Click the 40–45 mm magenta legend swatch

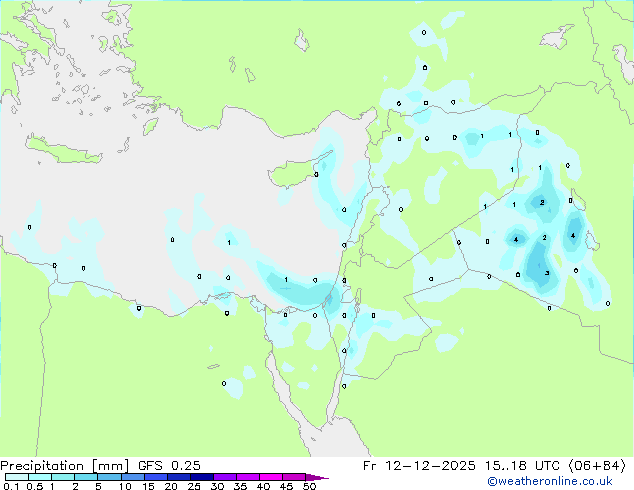pyautogui.click(x=271, y=477)
